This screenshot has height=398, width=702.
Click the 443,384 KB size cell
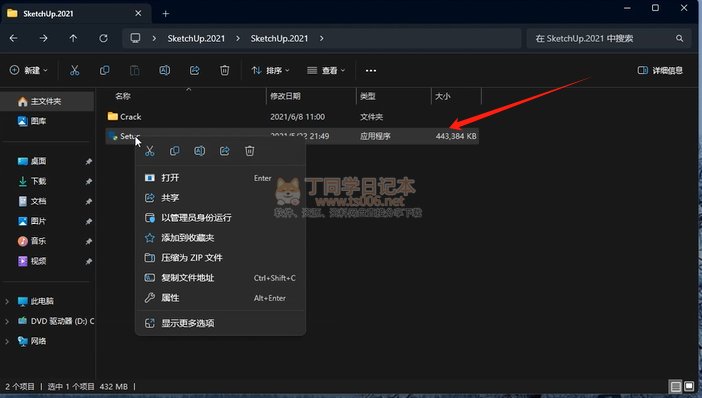coord(456,136)
